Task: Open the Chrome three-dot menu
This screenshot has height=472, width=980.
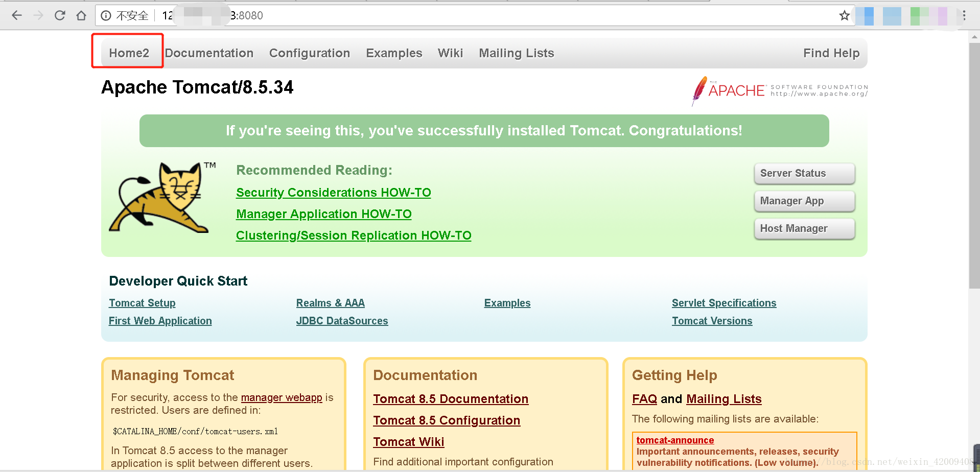Action: click(964, 16)
